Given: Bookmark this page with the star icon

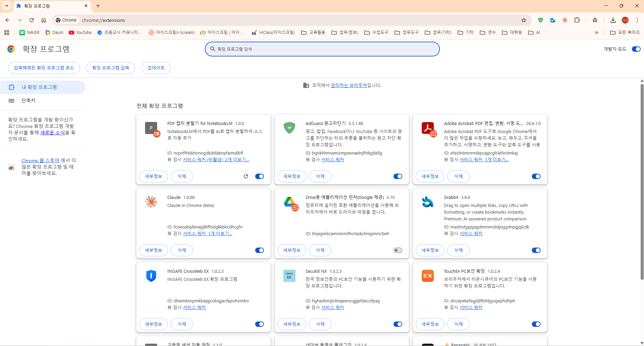Looking at the screenshot, I should pyautogui.click(x=524, y=20).
